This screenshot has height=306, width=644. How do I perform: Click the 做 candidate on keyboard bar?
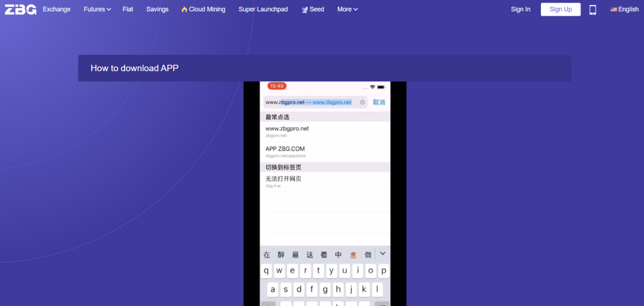(x=368, y=255)
